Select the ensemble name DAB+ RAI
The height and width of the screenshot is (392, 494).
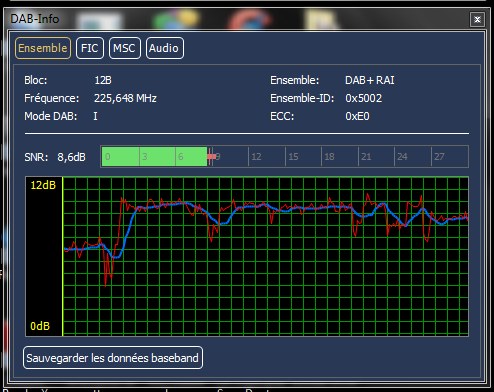(x=370, y=80)
